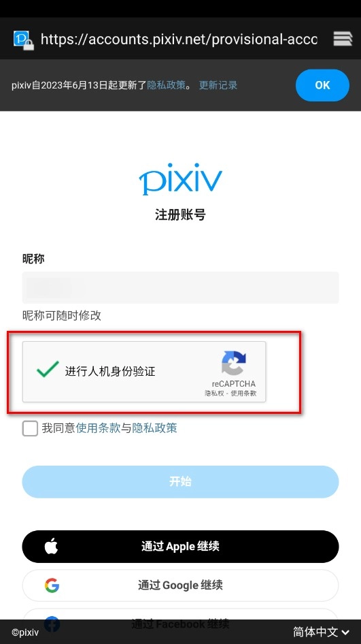Viewport: 361px width, 644px height.
Task: Click the Google G icon
Action: click(52, 585)
